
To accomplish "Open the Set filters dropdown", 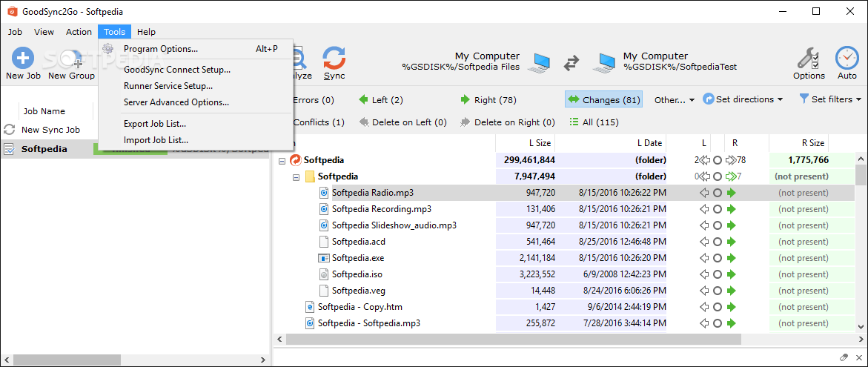I will coord(831,99).
